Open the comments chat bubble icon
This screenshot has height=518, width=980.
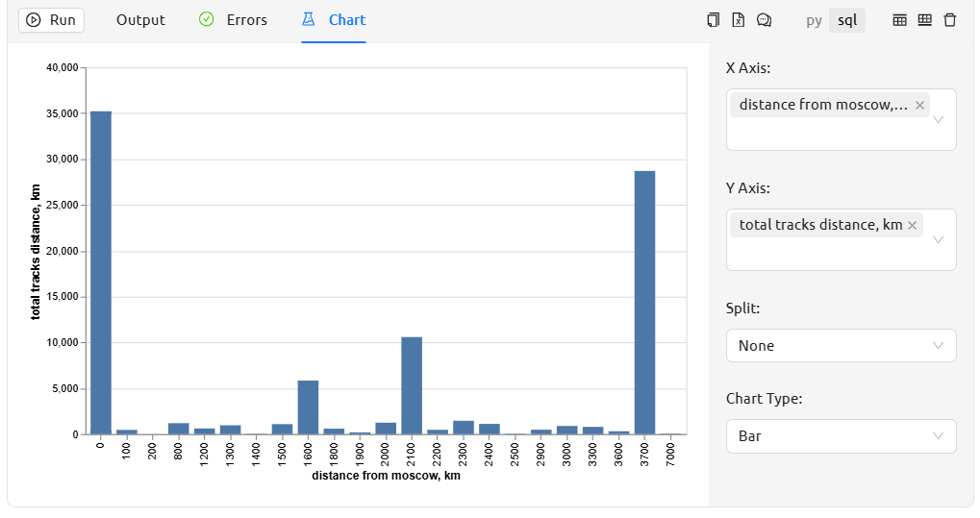(764, 20)
